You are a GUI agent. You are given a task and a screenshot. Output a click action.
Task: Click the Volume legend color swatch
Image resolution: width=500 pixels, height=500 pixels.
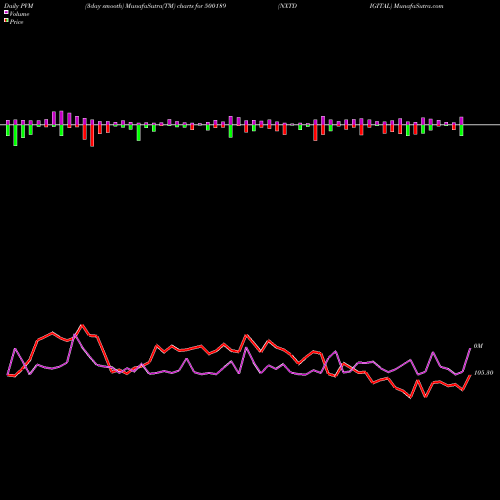coord(6,12)
